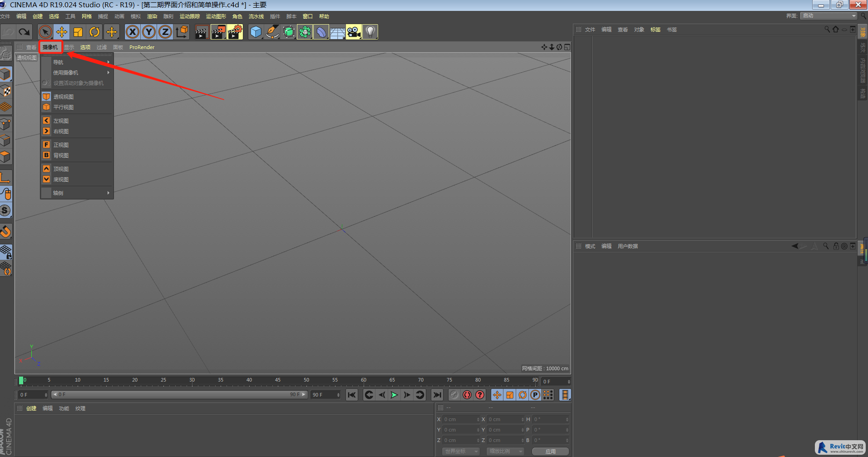Add a cube primitive object
The height and width of the screenshot is (457, 868).
256,32
